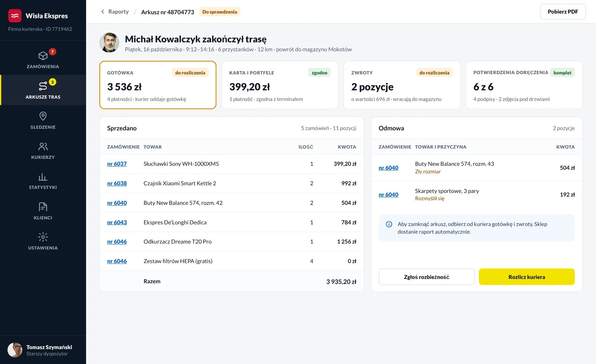Open order nr 6040 in Sprzedano table
Screen dimensions: 596x364
[x=117, y=203]
